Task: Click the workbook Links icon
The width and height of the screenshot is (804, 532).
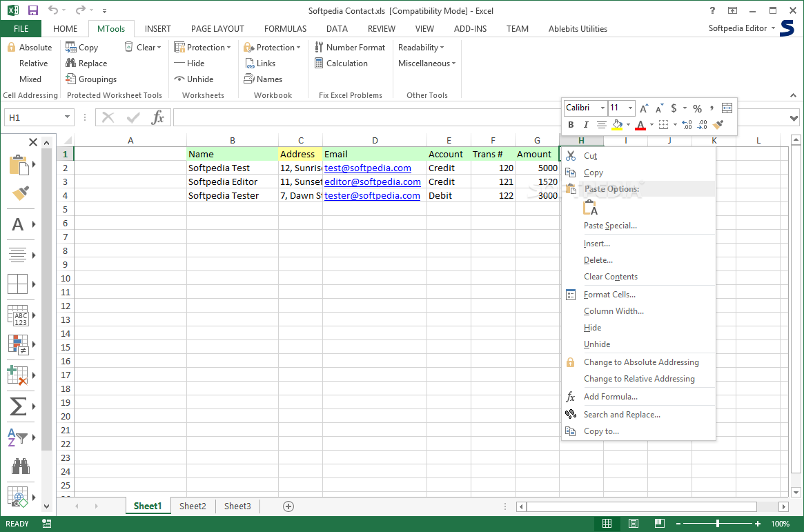Action: [x=250, y=63]
